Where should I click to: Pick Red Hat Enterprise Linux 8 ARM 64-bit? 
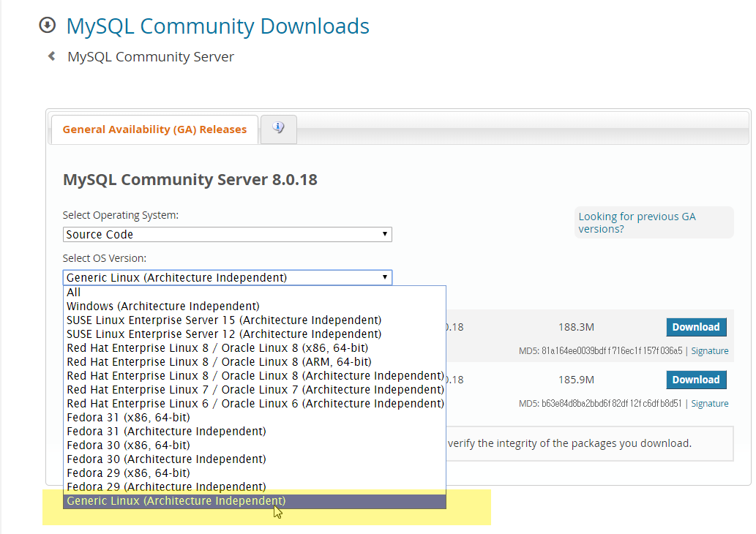pyautogui.click(x=255, y=362)
